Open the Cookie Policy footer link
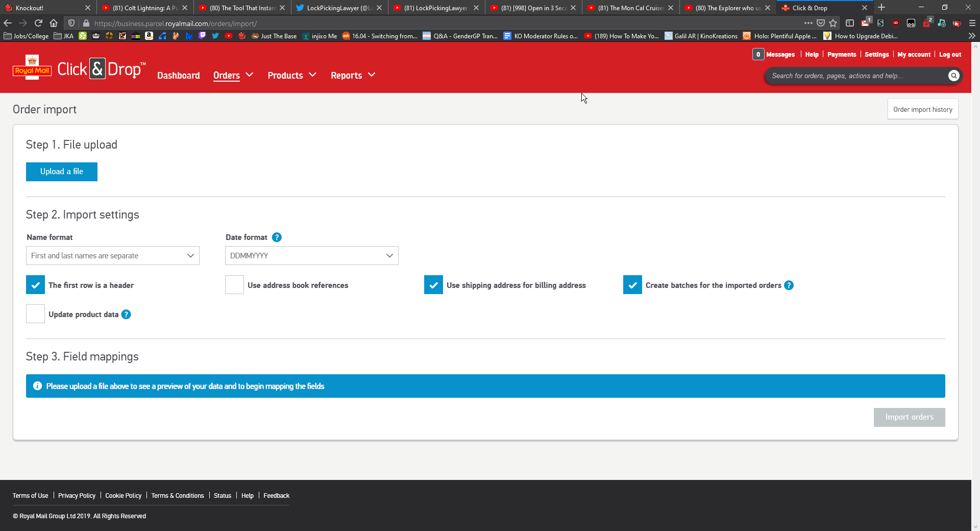Viewport: 980px width, 531px height. (123, 496)
